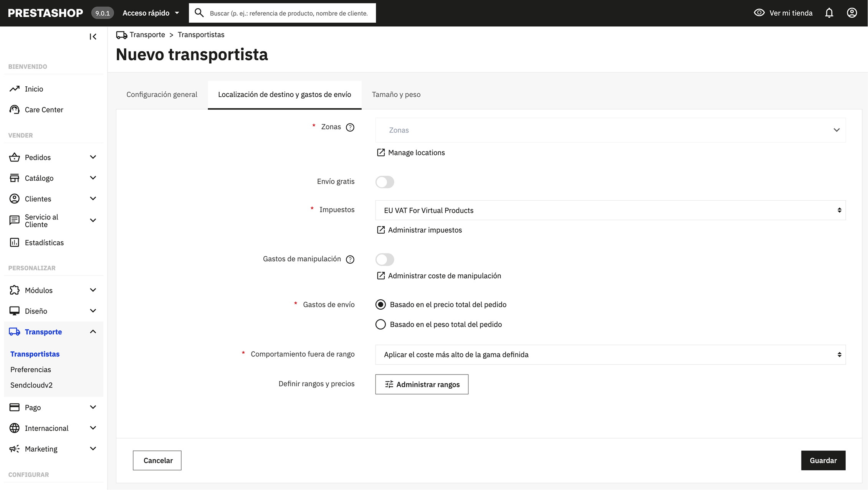Click the eye icon for Ver mi tienda
Viewport: 868px width, 490px height.
click(x=759, y=13)
